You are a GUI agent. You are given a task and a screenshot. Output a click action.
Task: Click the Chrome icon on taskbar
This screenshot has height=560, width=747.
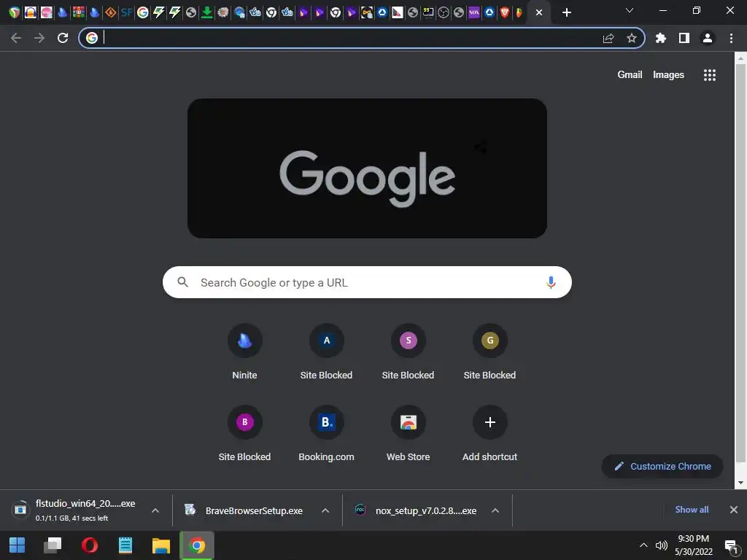tap(197, 545)
